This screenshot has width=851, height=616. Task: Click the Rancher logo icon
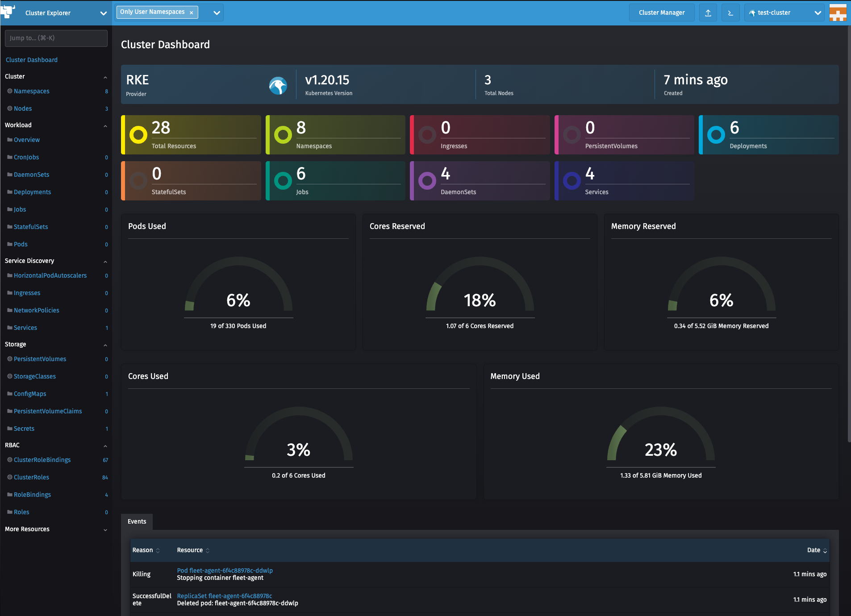8,12
